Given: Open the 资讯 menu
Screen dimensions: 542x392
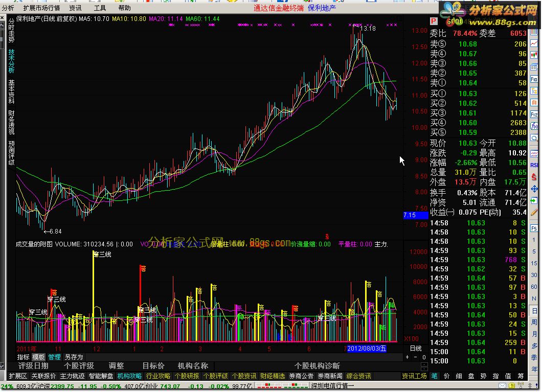Looking at the screenshot, I should [75, 8].
